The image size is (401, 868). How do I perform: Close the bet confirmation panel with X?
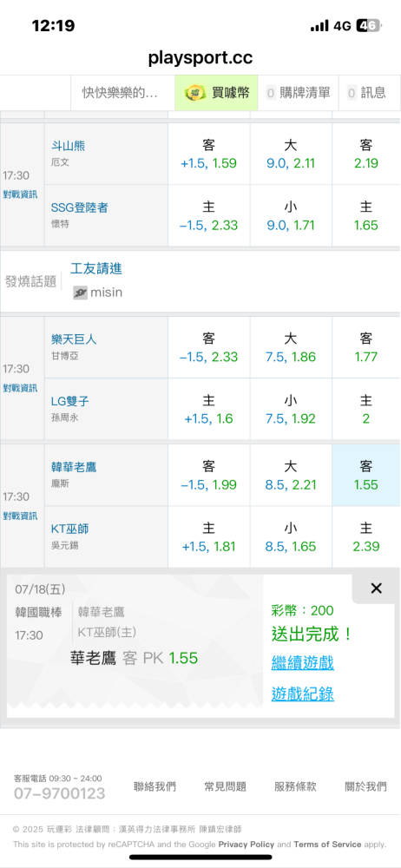click(x=376, y=589)
